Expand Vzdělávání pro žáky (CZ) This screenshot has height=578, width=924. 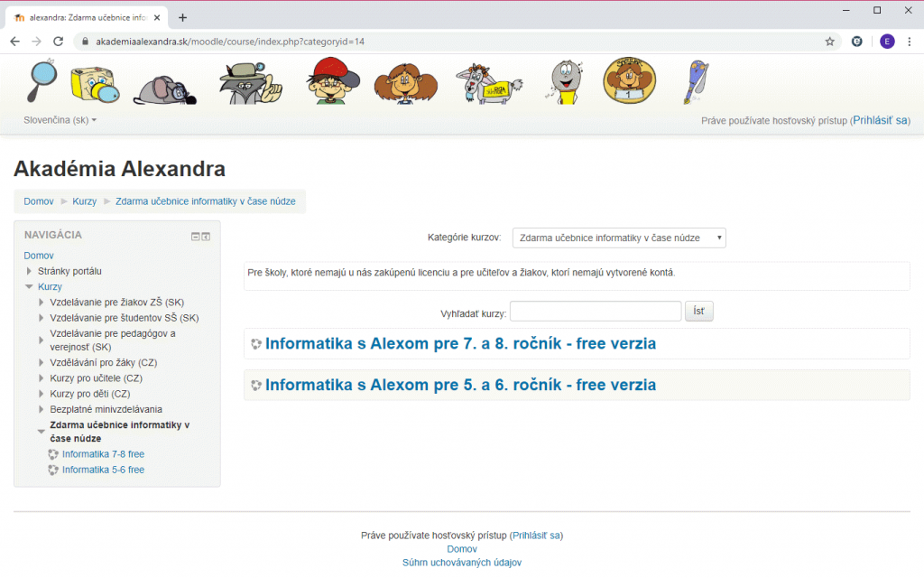click(41, 363)
